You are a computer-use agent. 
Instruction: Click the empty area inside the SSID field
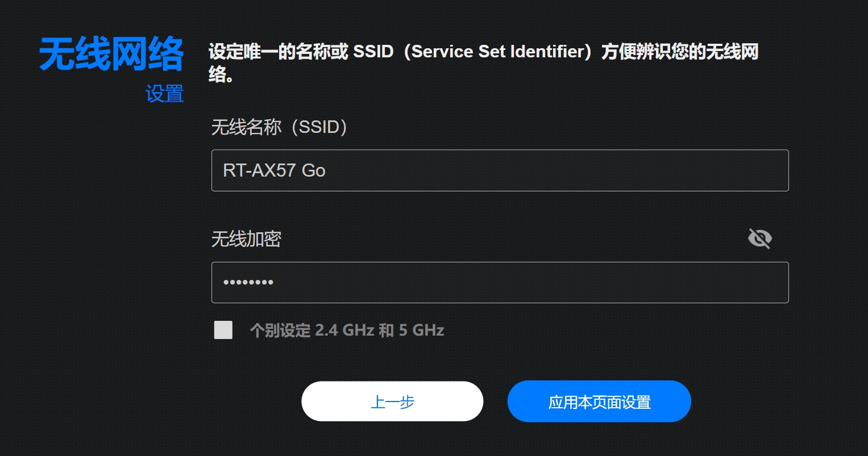(x=557, y=170)
